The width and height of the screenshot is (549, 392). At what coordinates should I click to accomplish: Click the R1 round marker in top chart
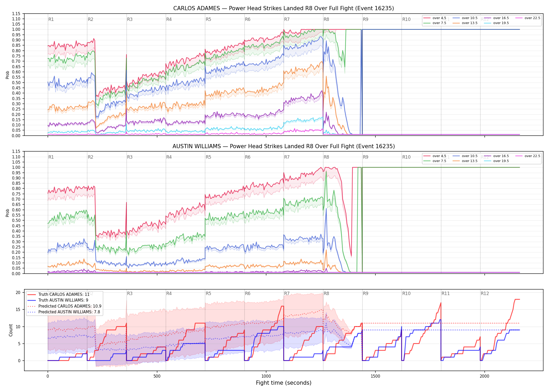tap(51, 19)
